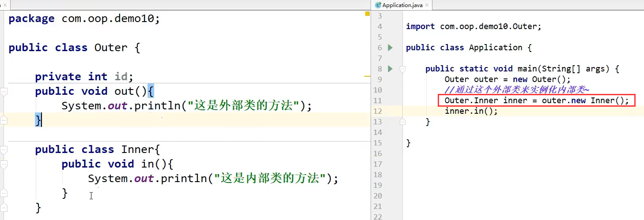This screenshot has height=220, width=644.
Task: Click the highlighted closing brace of the out() method
Action: point(38,120)
